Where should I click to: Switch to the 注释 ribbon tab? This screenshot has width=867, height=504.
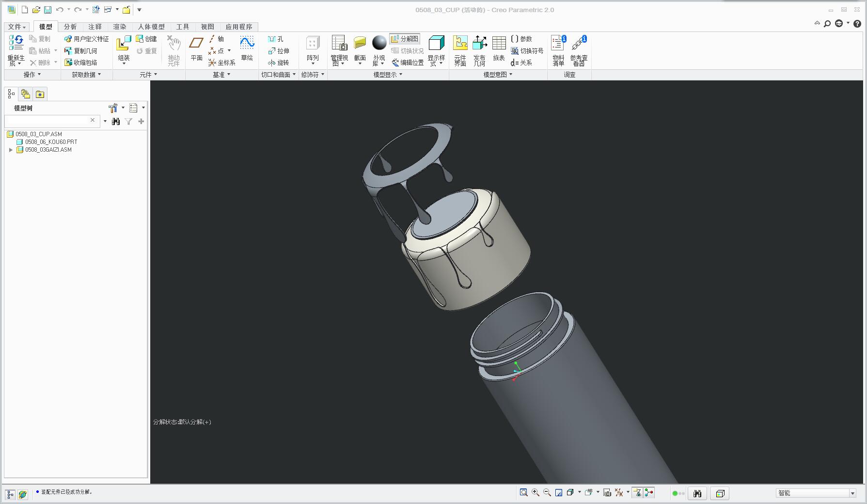95,27
